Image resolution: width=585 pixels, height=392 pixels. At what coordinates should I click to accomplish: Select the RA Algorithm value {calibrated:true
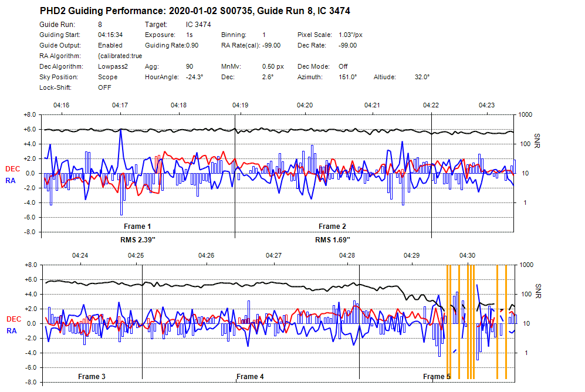120,56
